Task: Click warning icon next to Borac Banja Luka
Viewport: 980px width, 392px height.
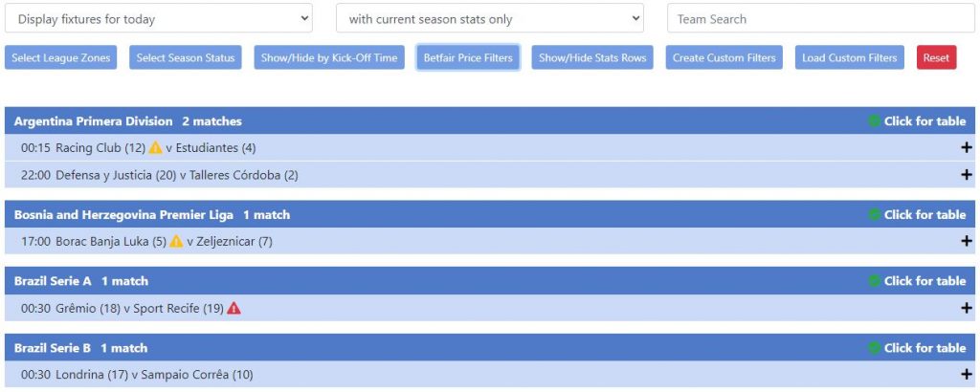Action: click(176, 242)
